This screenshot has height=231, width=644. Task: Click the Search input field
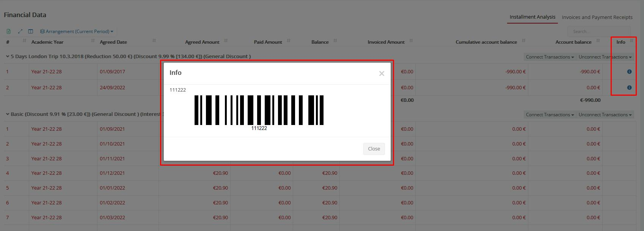pyautogui.click(x=598, y=32)
